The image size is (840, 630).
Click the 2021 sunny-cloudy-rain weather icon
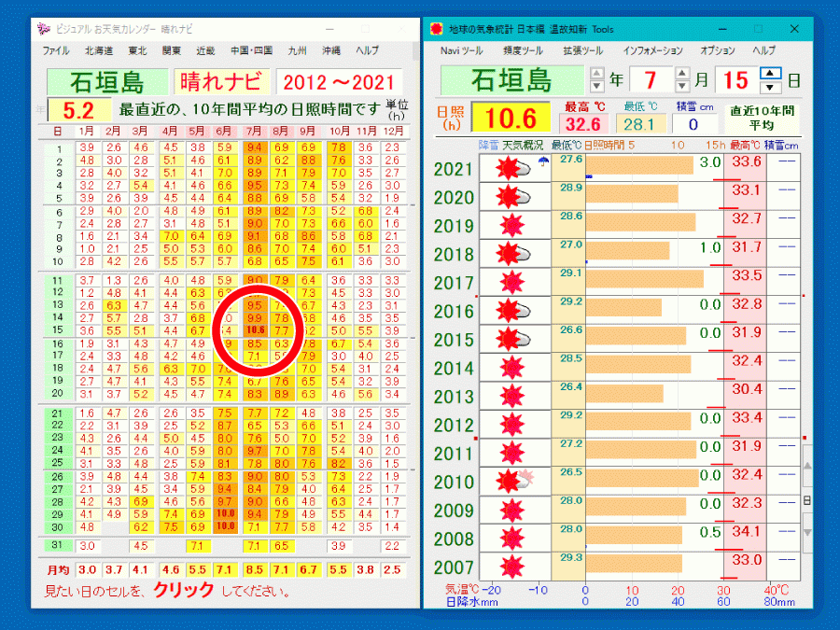point(514,169)
